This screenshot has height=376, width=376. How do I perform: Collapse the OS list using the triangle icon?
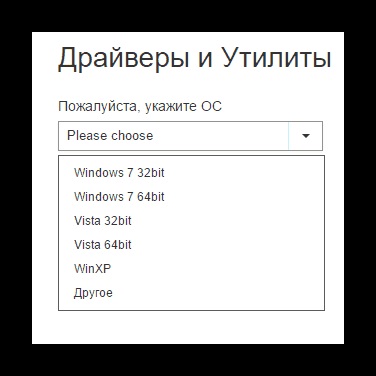[x=306, y=136]
